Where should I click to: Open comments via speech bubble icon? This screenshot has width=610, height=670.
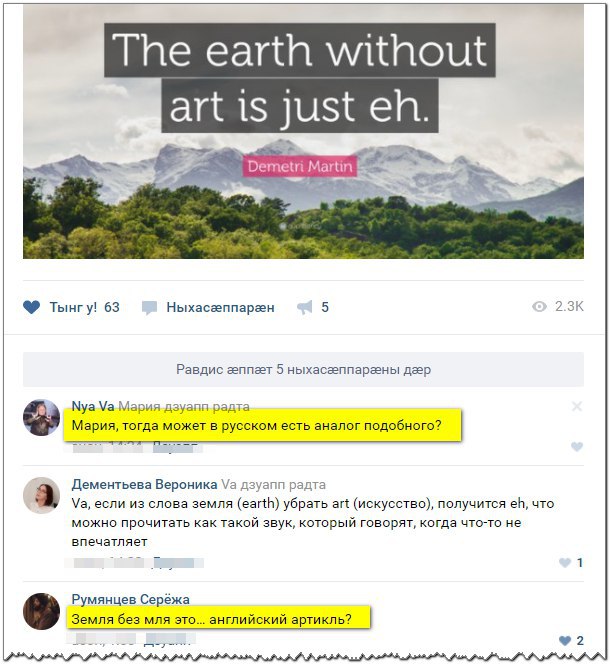(x=149, y=308)
